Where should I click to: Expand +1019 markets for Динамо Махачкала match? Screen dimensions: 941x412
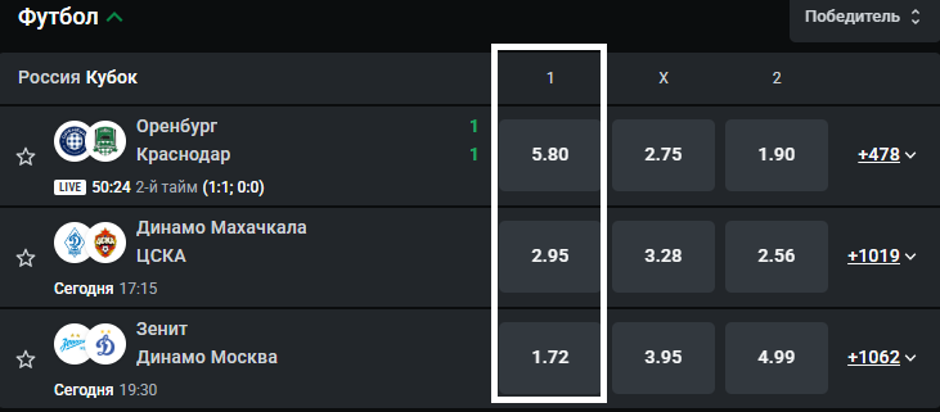click(881, 256)
